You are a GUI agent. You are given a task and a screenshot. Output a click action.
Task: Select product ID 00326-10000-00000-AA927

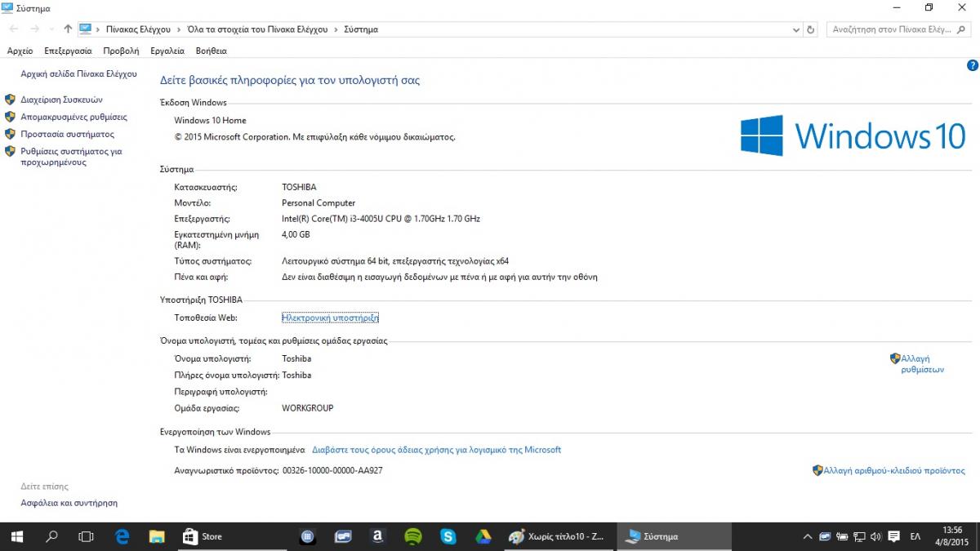point(332,470)
